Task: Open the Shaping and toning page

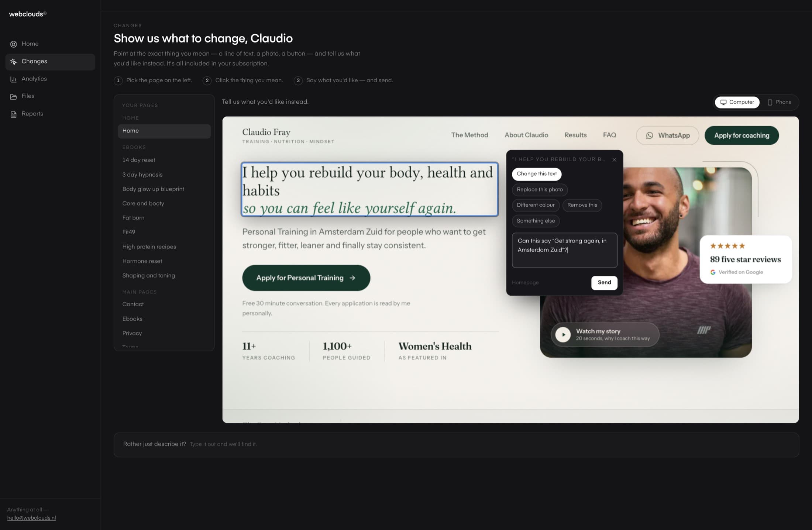Action: 164,276
